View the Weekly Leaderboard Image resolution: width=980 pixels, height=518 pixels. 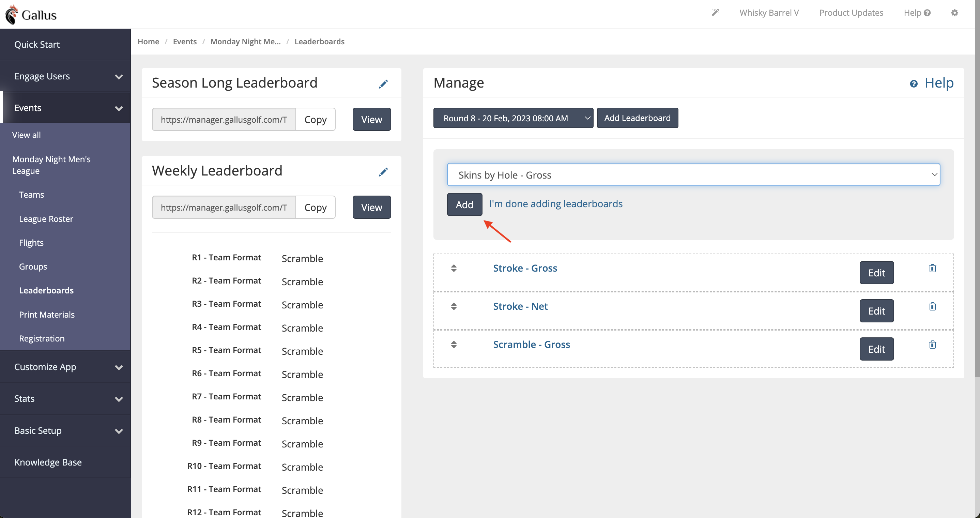click(371, 207)
